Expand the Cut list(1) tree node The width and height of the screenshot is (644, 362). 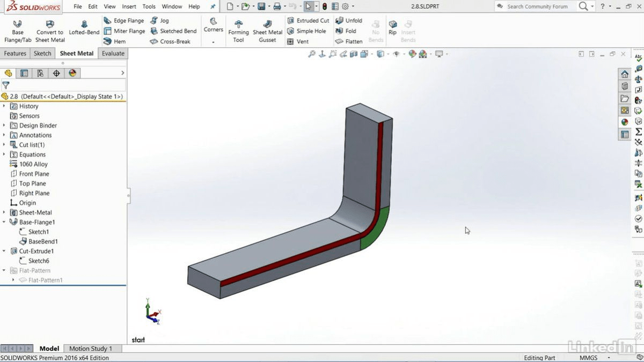[x=4, y=145]
